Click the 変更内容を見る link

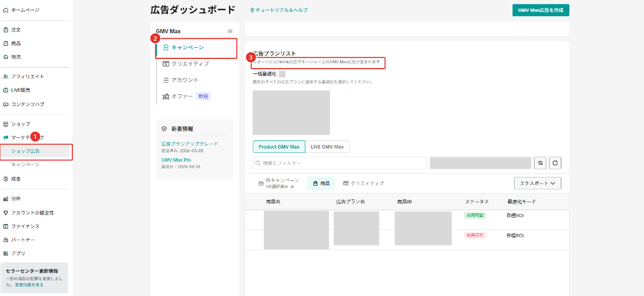click(28, 285)
